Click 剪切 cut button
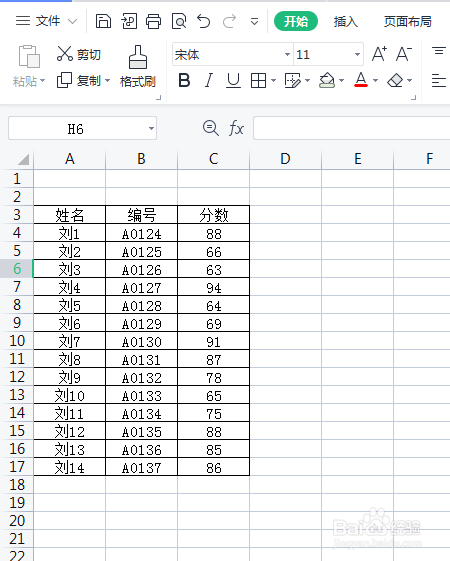This screenshot has height=561, width=450. (x=79, y=54)
